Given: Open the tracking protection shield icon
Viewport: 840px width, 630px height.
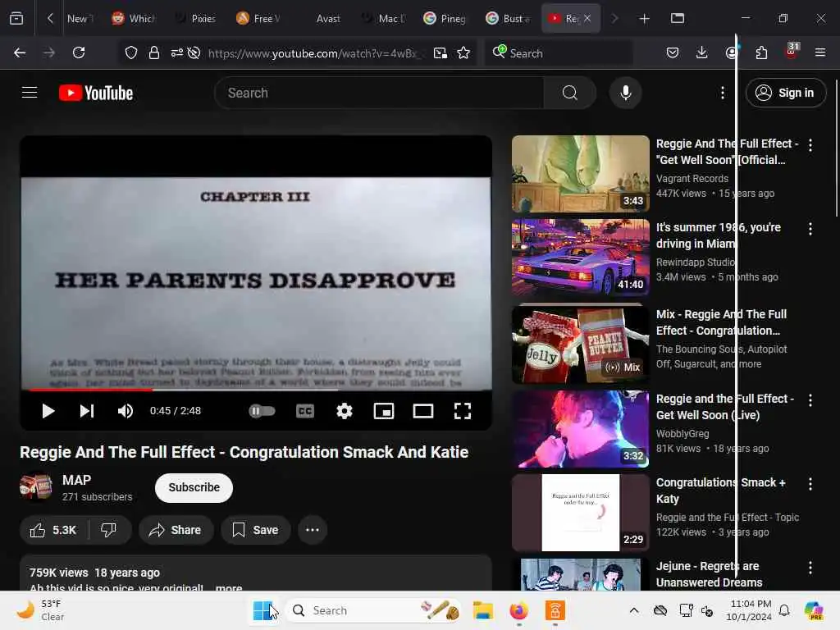Looking at the screenshot, I should (131, 52).
